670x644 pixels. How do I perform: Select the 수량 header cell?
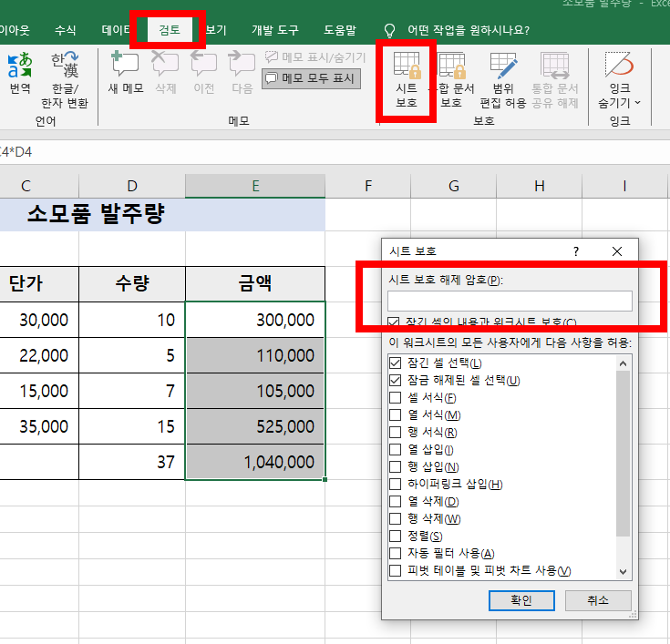pyautogui.click(x=132, y=284)
